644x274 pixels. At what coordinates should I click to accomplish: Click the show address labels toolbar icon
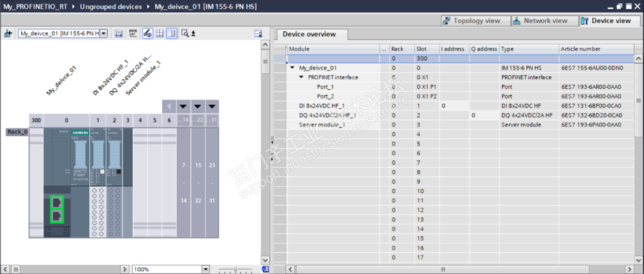[119, 34]
